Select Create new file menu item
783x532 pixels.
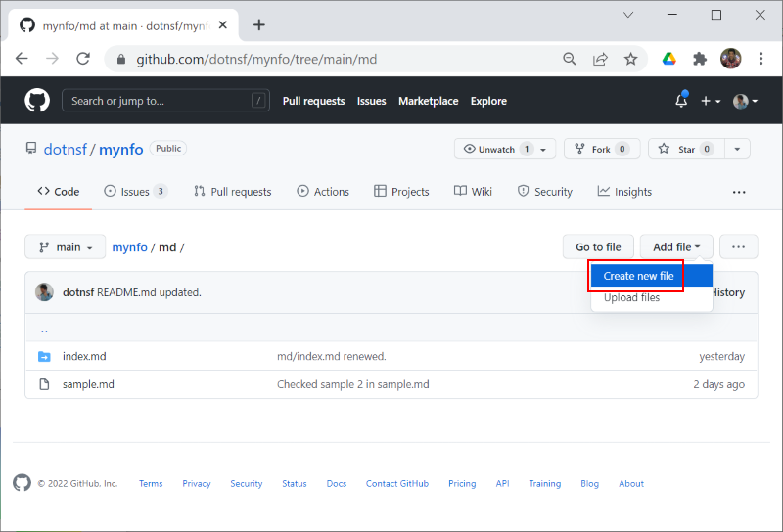click(652, 276)
